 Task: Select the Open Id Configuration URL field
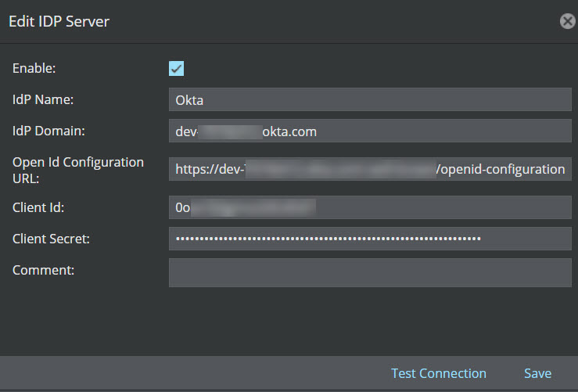point(370,169)
